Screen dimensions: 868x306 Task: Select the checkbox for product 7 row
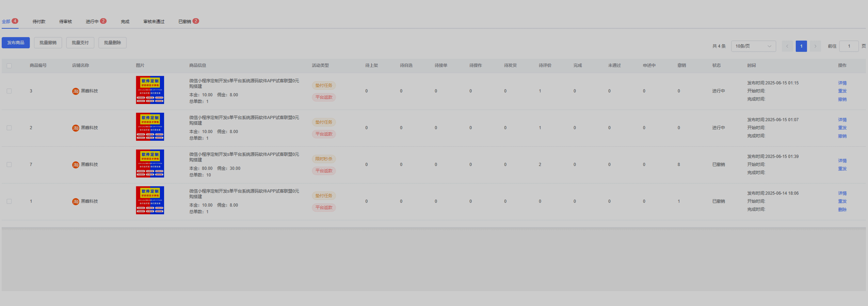[x=9, y=165]
